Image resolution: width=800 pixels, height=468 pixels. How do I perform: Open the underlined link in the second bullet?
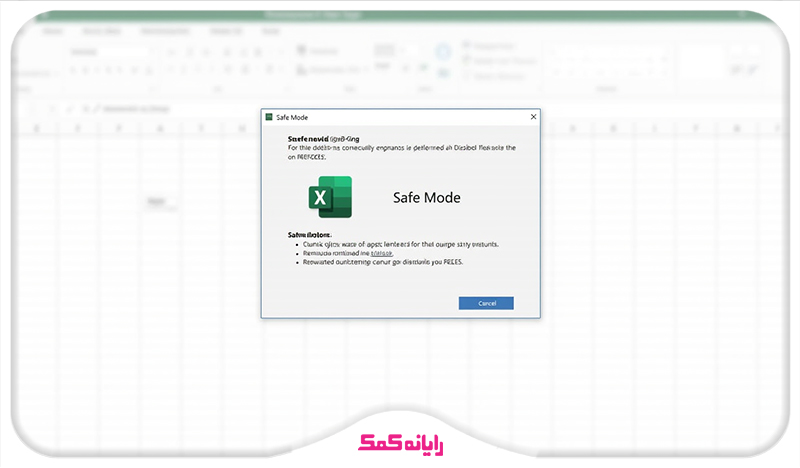click(x=382, y=253)
